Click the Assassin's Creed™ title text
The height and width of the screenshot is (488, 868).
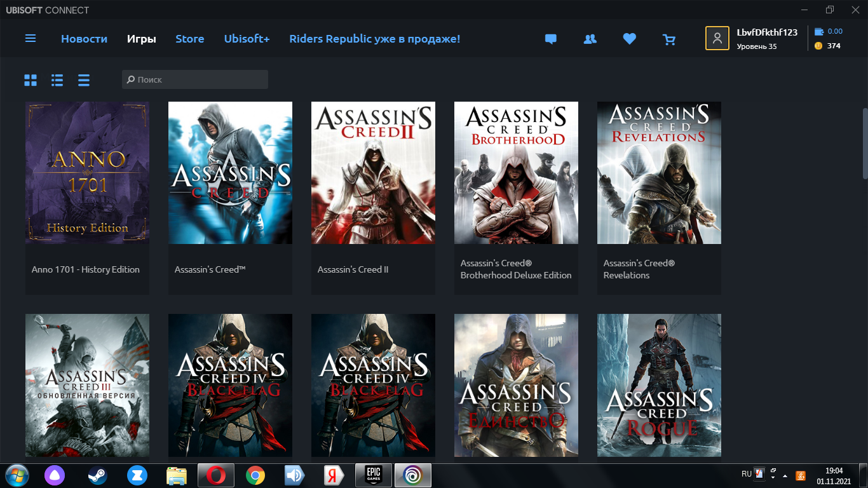(210, 269)
